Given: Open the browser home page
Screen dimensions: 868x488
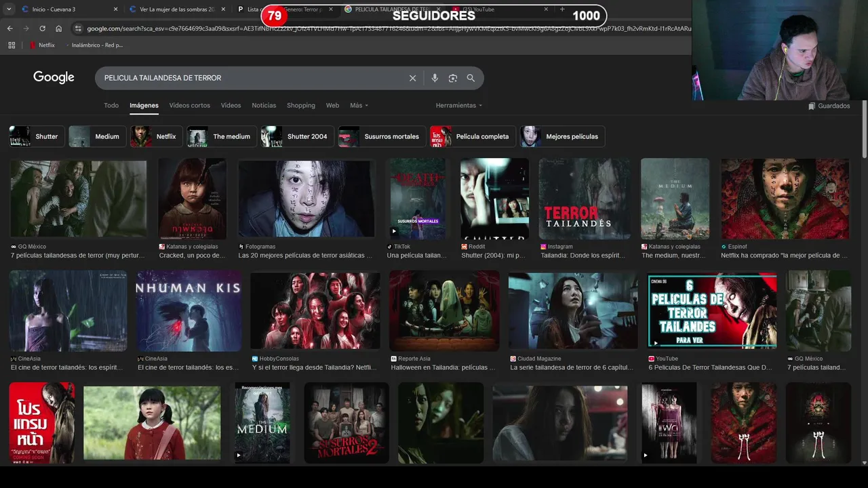Looking at the screenshot, I should click(x=58, y=28).
